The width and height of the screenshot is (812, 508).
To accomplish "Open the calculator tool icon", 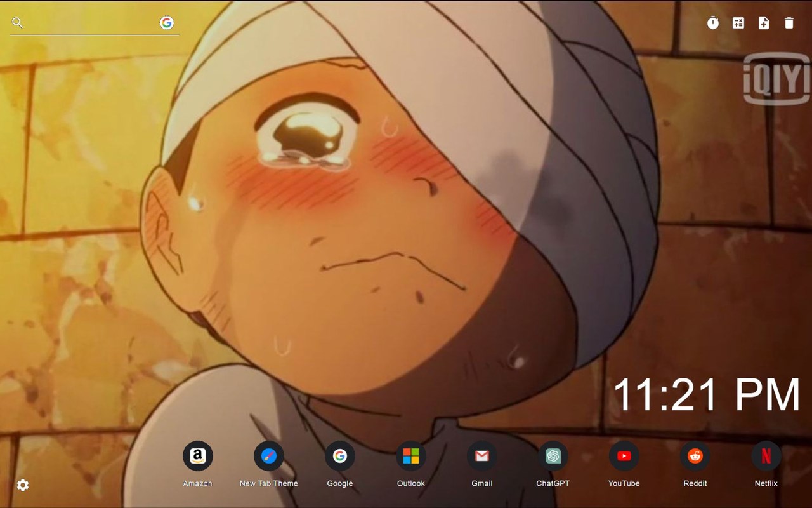I will (738, 23).
